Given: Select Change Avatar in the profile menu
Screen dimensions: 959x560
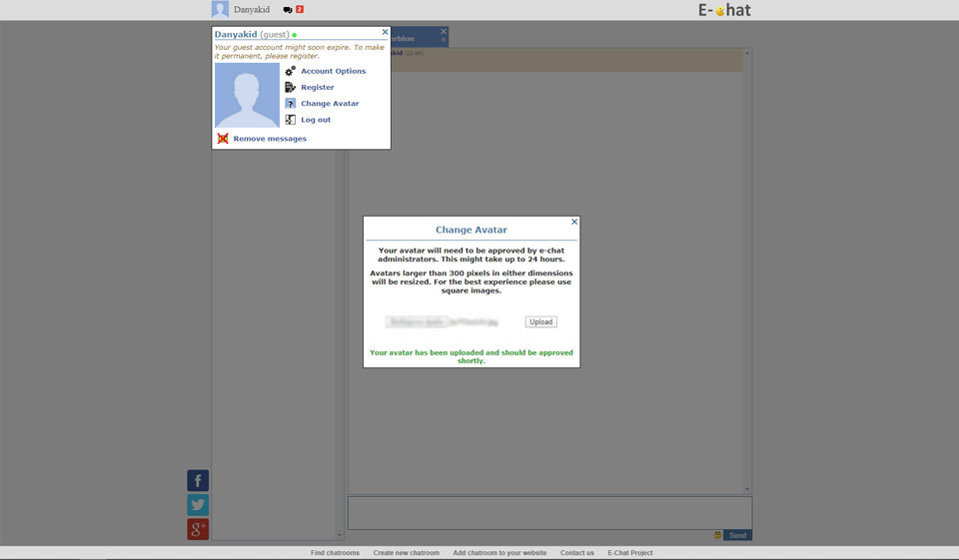Looking at the screenshot, I should (x=330, y=104).
